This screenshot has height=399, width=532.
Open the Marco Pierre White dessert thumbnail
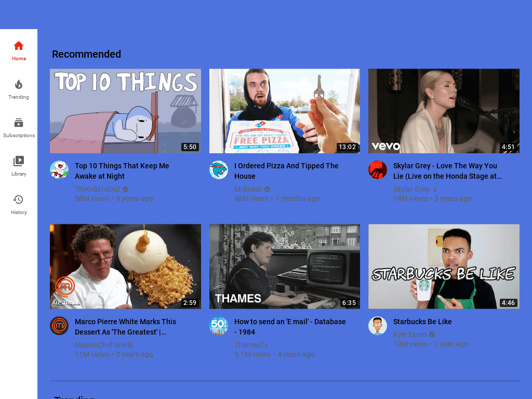126,267
